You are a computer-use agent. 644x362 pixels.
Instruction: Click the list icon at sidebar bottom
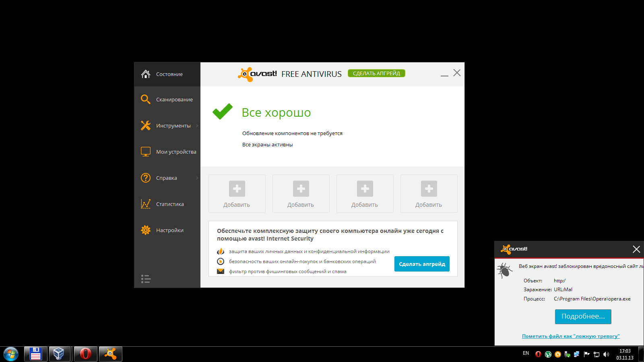[146, 279]
